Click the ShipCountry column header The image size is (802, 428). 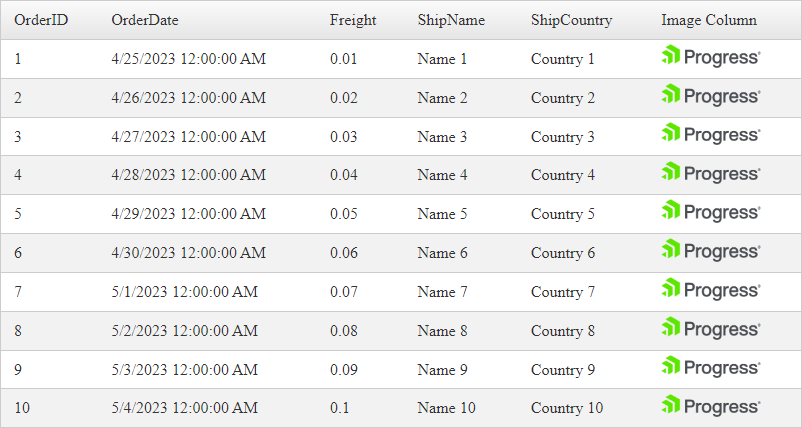pyautogui.click(x=571, y=20)
